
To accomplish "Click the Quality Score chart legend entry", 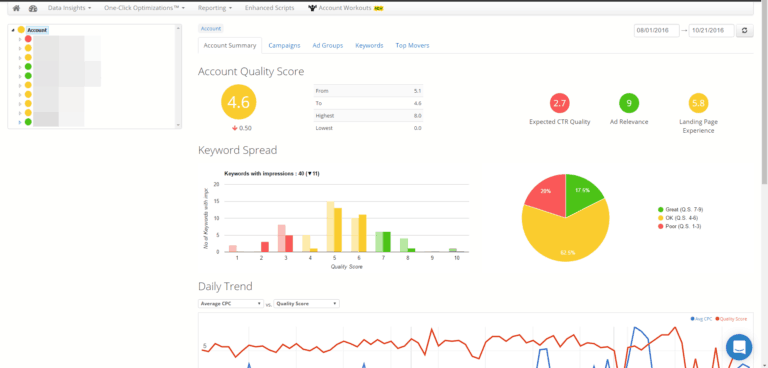I will [731, 319].
